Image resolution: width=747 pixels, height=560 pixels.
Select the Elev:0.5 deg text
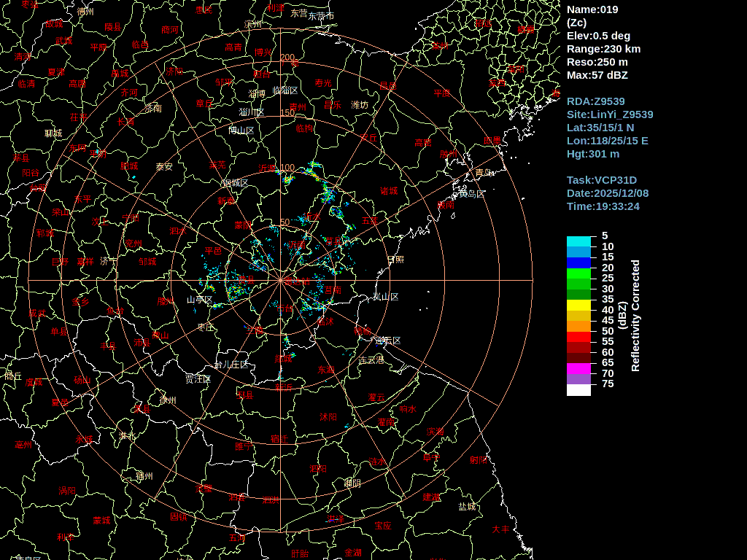pos(598,36)
